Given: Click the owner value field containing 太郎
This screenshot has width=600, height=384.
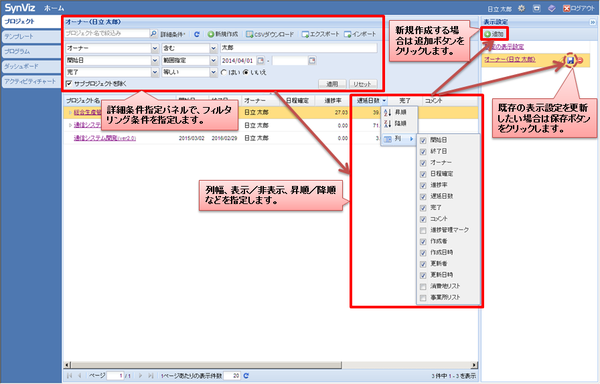Looking at the screenshot, I should click(x=298, y=48).
